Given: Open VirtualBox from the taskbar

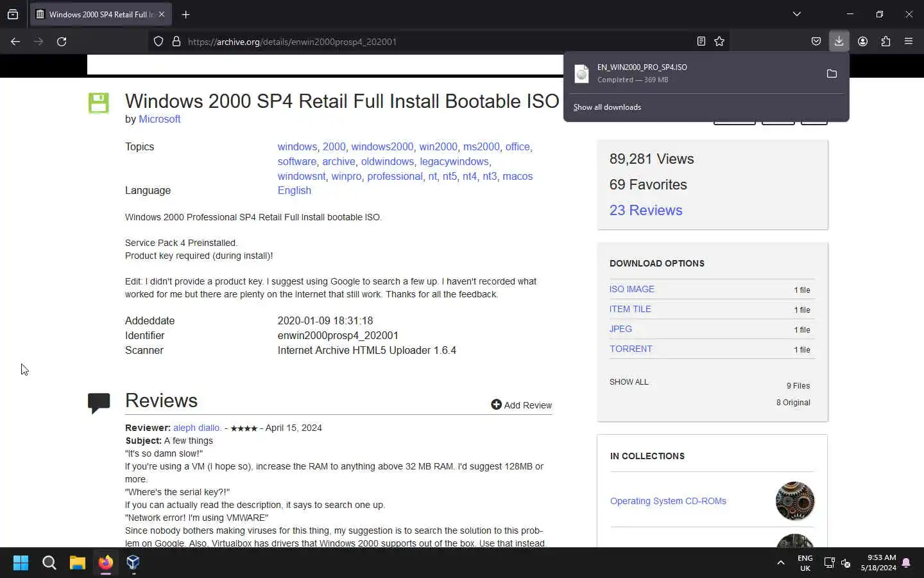Looking at the screenshot, I should click(133, 563).
